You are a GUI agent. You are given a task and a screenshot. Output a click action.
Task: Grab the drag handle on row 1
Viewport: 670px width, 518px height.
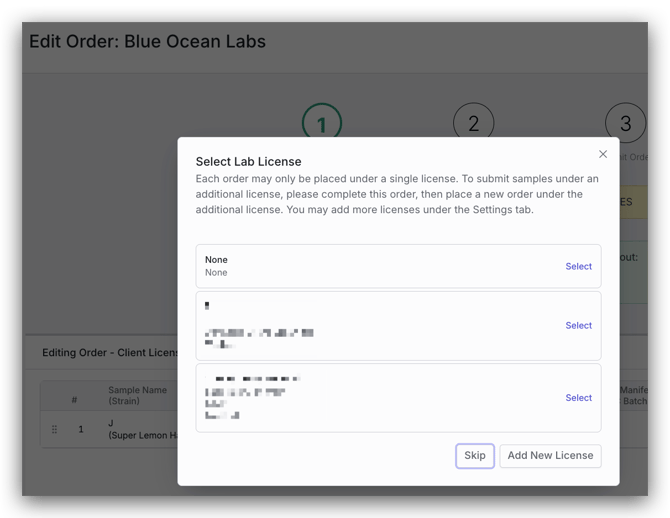54,429
